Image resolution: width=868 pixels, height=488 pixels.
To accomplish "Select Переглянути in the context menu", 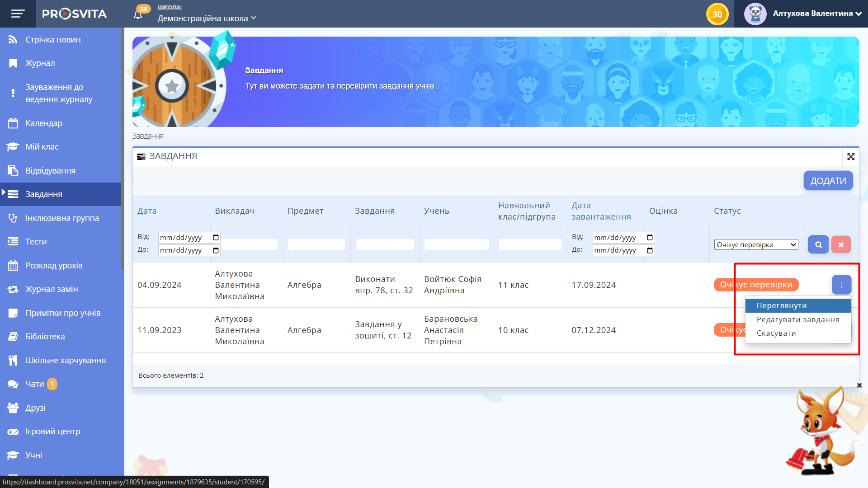I will tap(782, 306).
